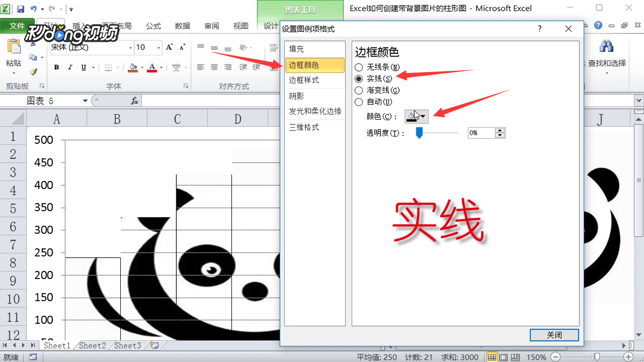Apply the fill color bucket
Viewport: 644px width, 362px height.
132,67
